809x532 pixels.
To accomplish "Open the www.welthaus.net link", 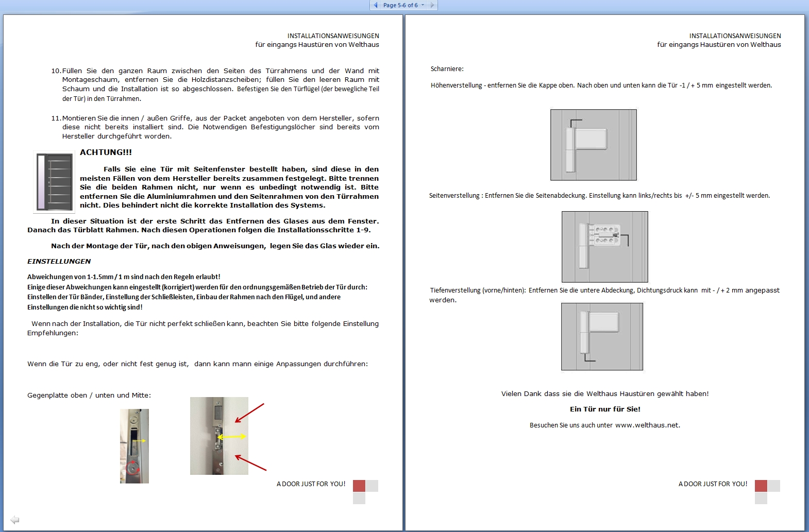I will pyautogui.click(x=647, y=425).
